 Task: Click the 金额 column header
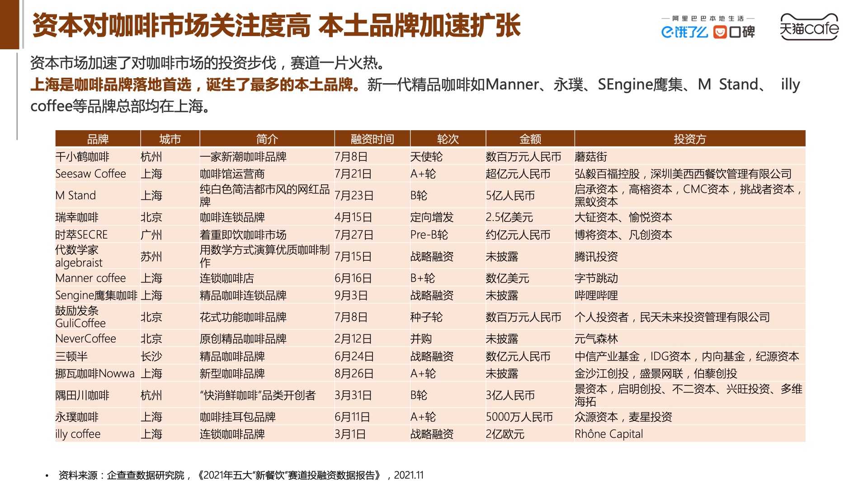click(530, 139)
